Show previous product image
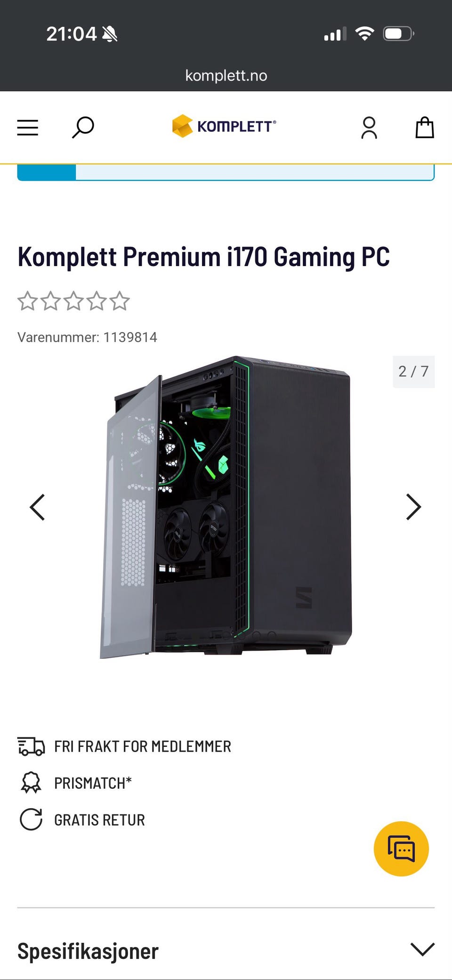Viewport: 452px width, 980px height. (x=37, y=507)
